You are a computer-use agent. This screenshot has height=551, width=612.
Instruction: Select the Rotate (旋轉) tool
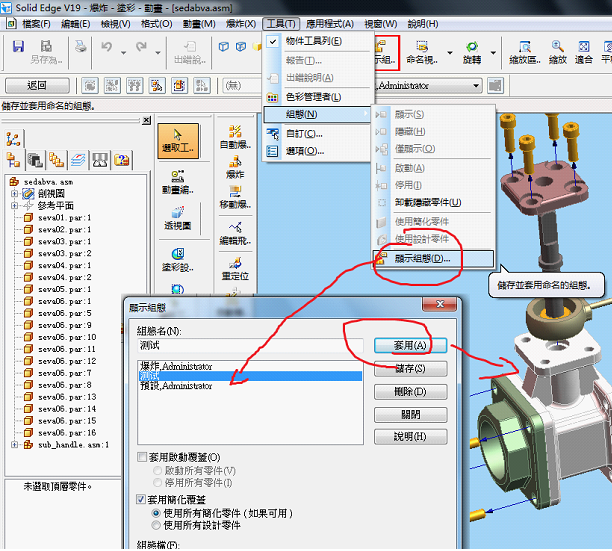pyautogui.click(x=472, y=52)
